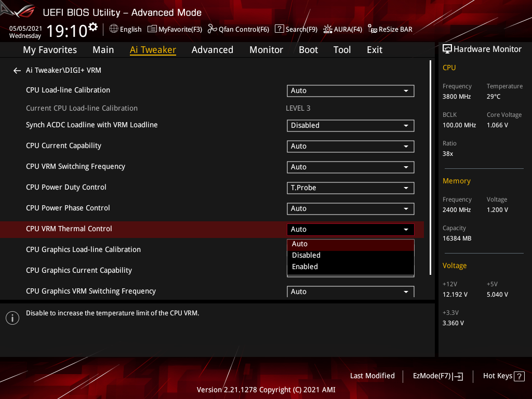Select the Ai Tweaker tab
Screen dimensions: 532x399
coord(153,50)
